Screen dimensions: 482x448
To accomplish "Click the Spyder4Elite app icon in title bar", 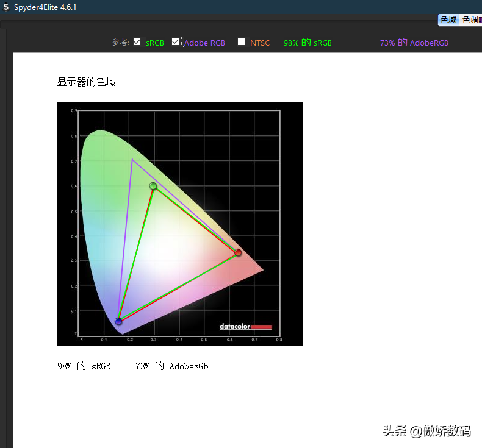I will [6, 7].
